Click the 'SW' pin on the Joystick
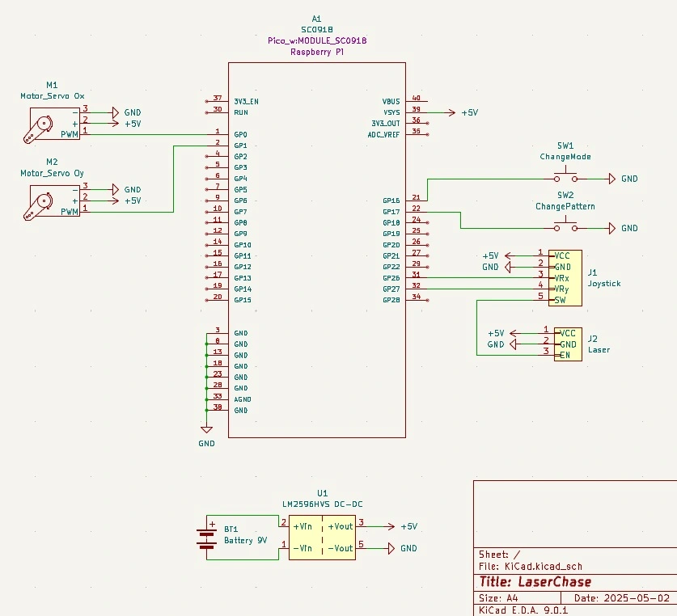The image size is (677, 616). point(560,301)
